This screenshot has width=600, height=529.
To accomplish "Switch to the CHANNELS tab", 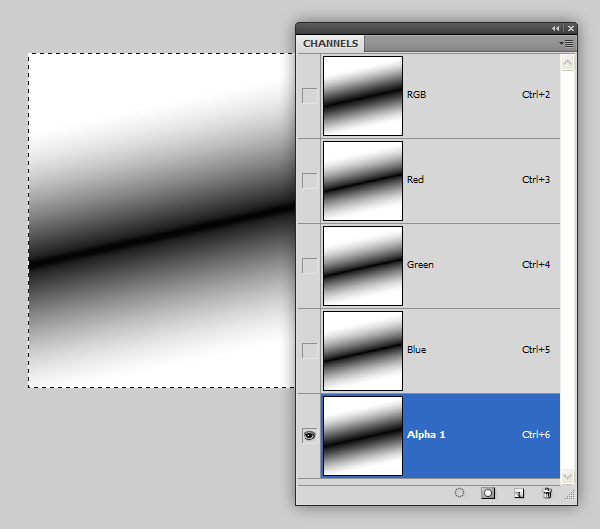I will [x=330, y=44].
